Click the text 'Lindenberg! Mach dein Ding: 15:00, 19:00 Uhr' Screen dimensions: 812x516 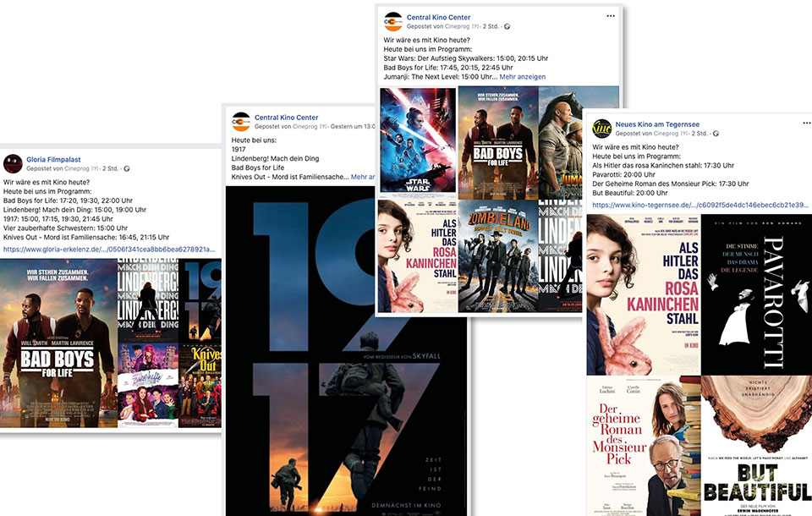coord(74,210)
